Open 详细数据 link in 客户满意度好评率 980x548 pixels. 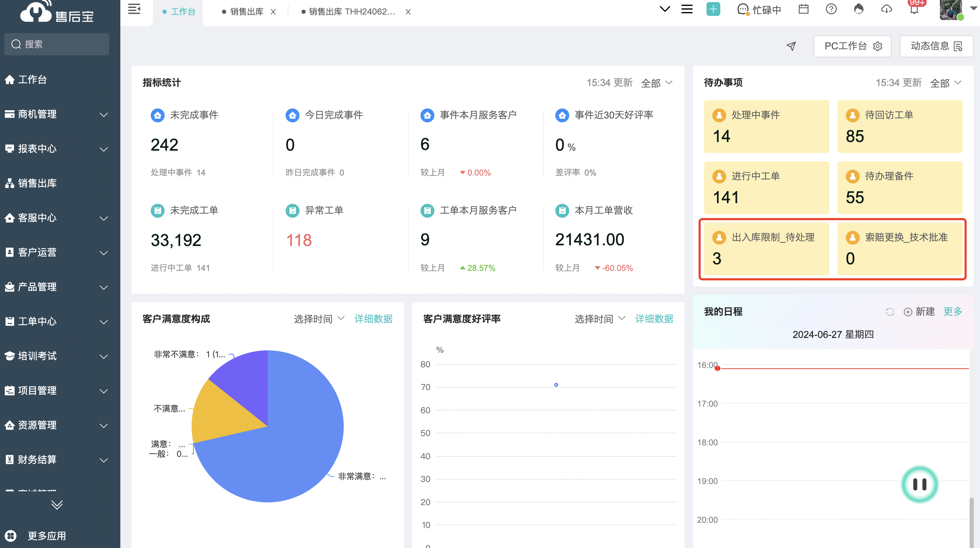[x=654, y=319]
